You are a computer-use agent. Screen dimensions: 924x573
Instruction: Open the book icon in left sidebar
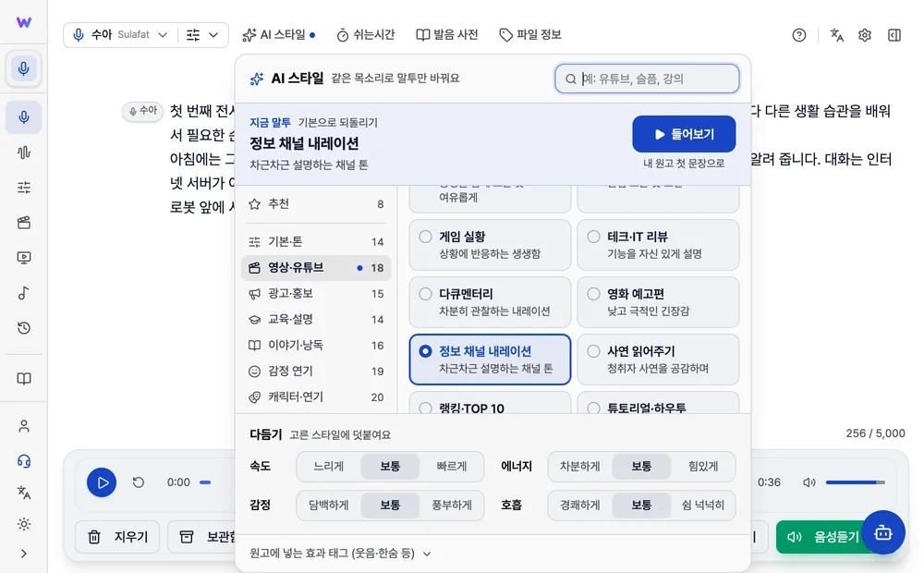24,379
